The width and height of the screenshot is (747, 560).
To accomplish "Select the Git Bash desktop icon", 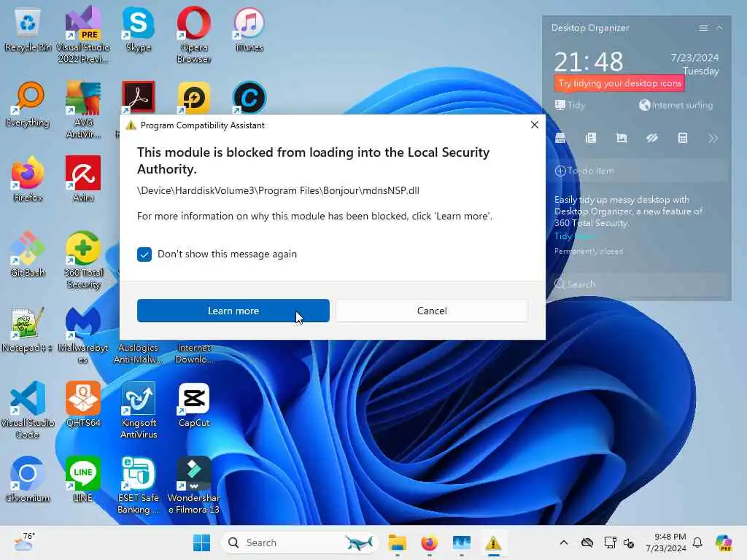I will [x=28, y=255].
